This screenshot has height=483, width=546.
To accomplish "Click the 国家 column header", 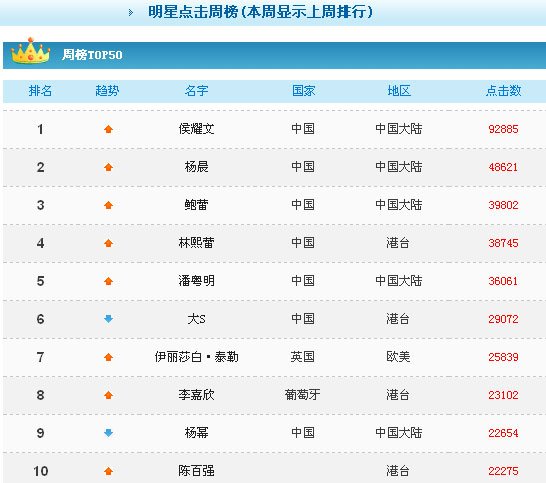I will [x=303, y=91].
